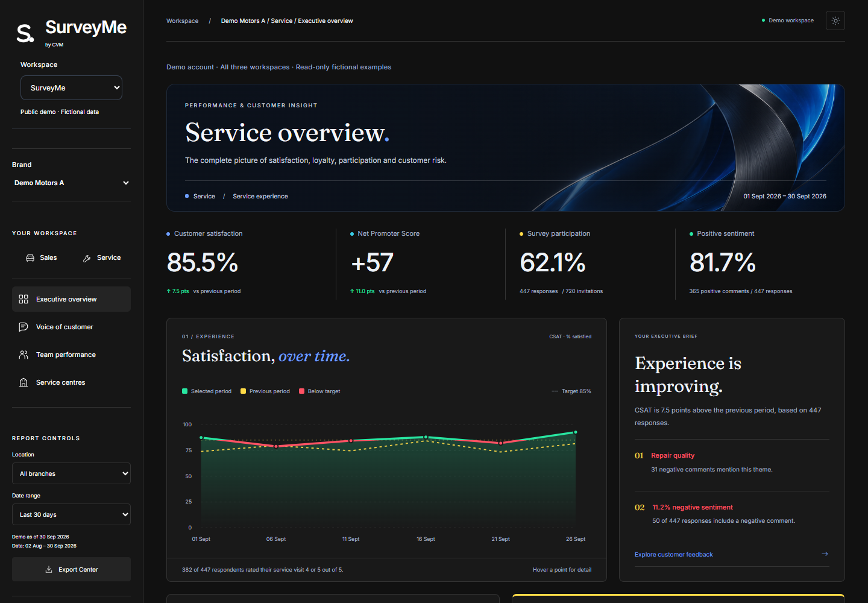Click the Service overview heading
Image resolution: width=868 pixels, height=603 pixels.
(x=287, y=133)
